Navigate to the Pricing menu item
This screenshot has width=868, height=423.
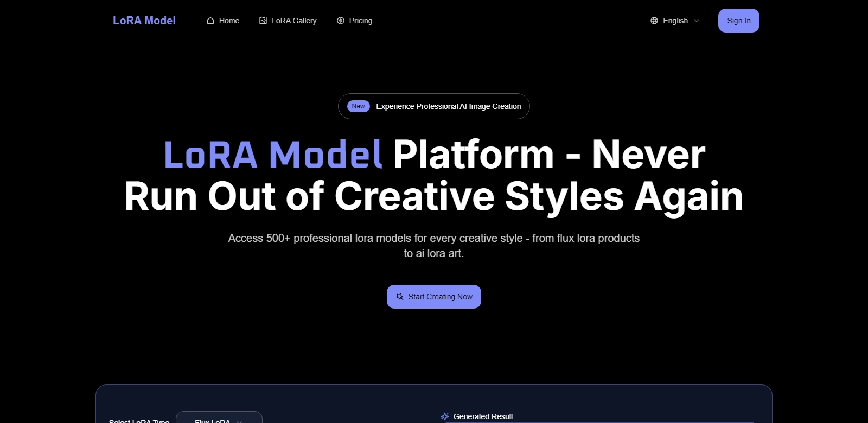(x=361, y=21)
